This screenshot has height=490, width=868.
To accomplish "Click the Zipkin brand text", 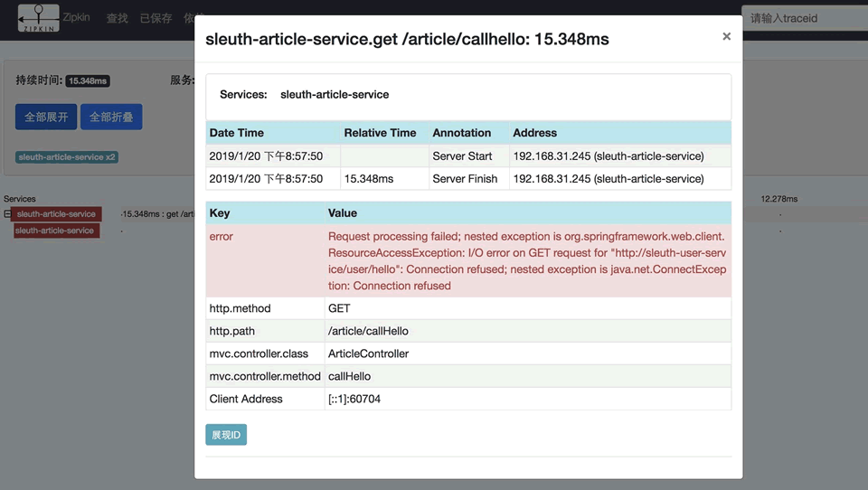I will click(x=76, y=17).
